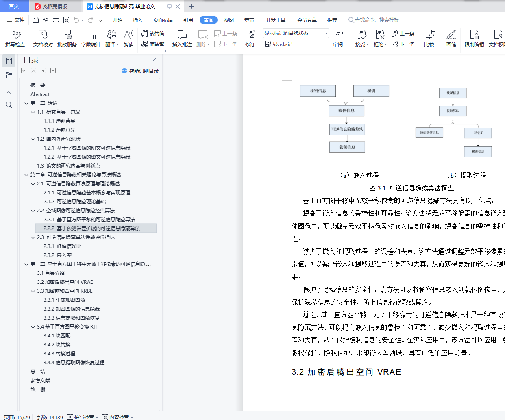Collapse the 3.3 加密前预留空间 RRBE node
This screenshot has width=505, height=420.
33,291
